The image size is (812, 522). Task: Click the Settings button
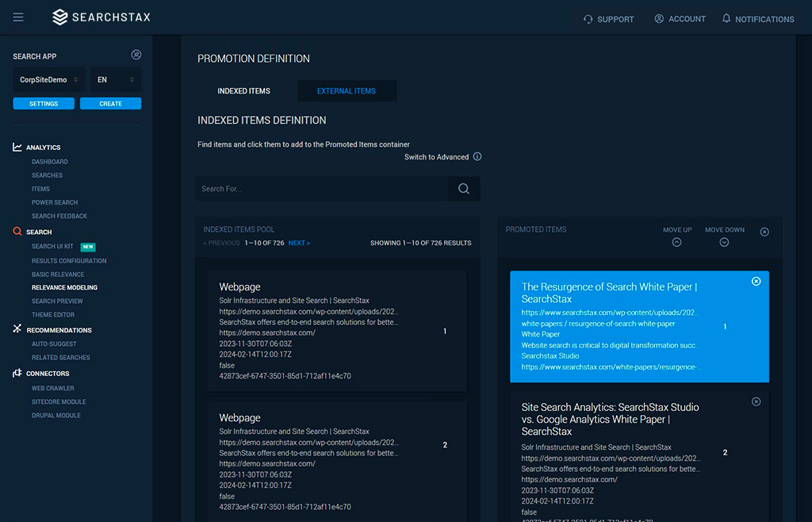click(44, 104)
